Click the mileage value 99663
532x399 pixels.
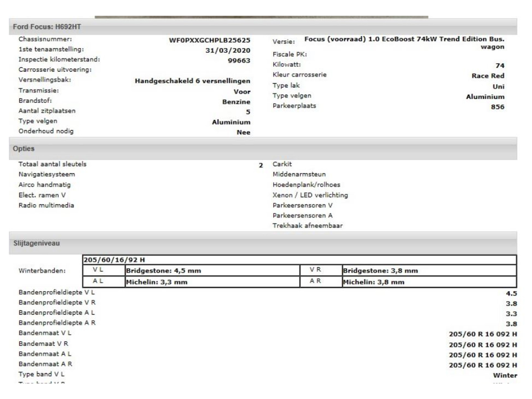click(x=239, y=61)
